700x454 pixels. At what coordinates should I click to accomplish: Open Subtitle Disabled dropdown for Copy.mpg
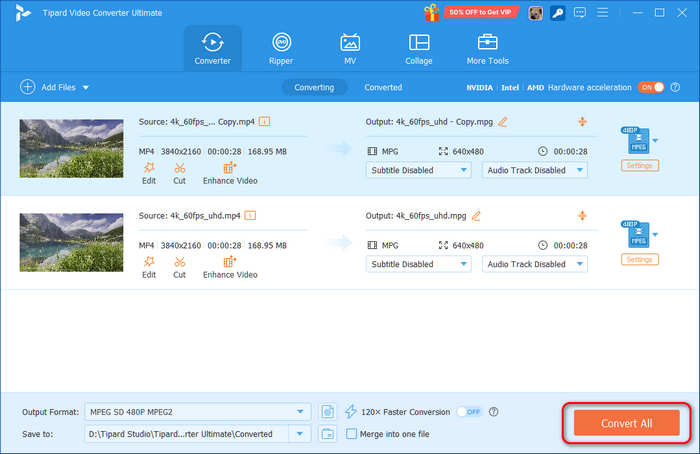[419, 170]
